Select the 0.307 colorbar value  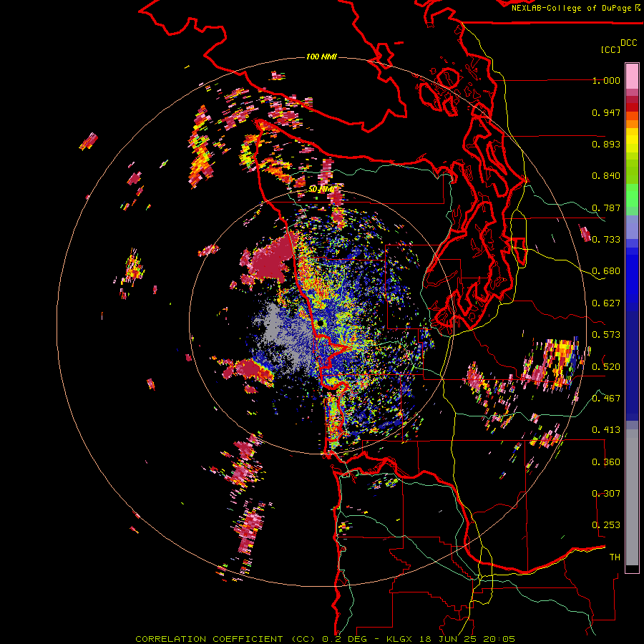pos(606,494)
